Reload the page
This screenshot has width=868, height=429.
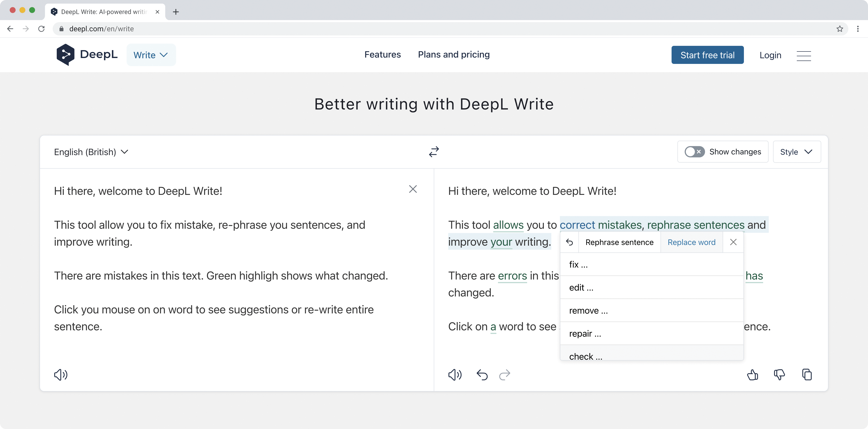(41, 29)
